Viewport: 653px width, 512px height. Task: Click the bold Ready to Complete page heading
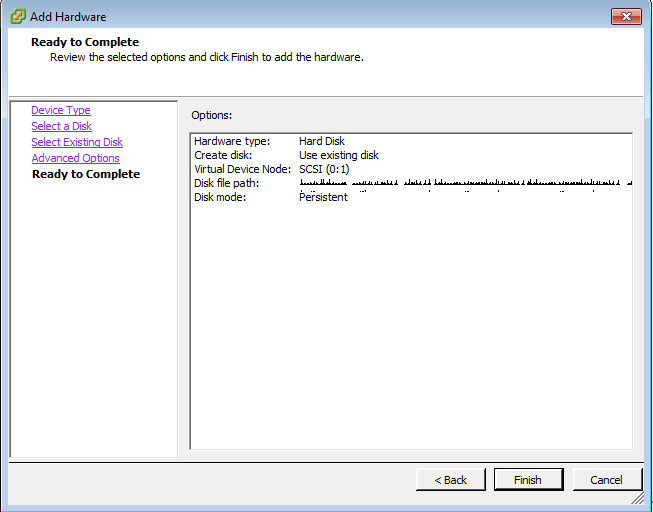85,42
